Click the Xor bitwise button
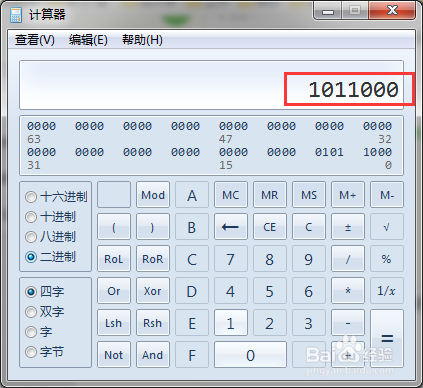The image size is (423, 388). tap(153, 291)
